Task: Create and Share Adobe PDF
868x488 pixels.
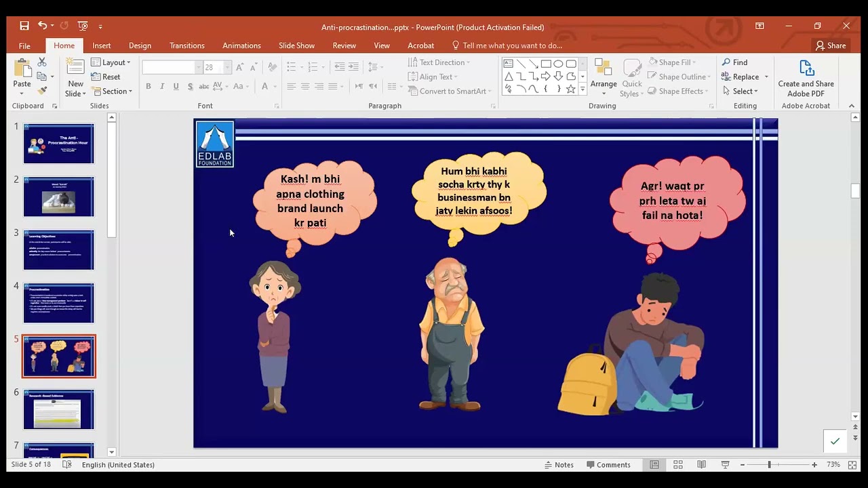Action: (806, 78)
